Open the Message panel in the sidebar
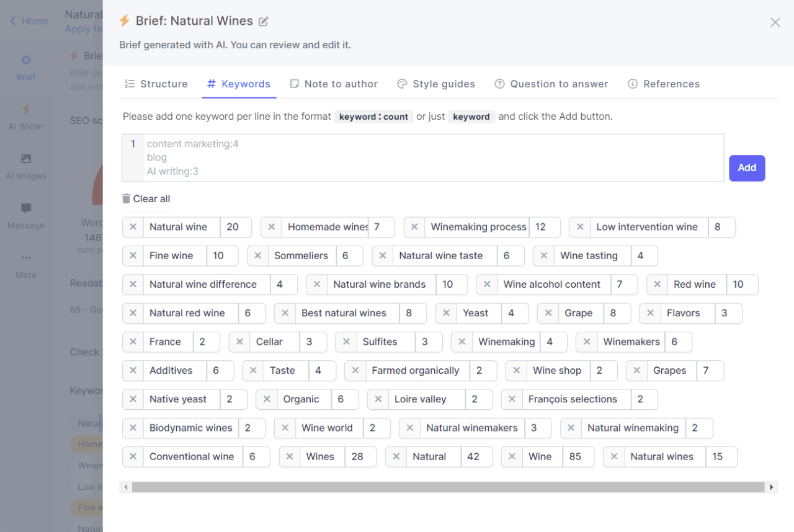This screenshot has width=794, height=532. pyautogui.click(x=25, y=216)
